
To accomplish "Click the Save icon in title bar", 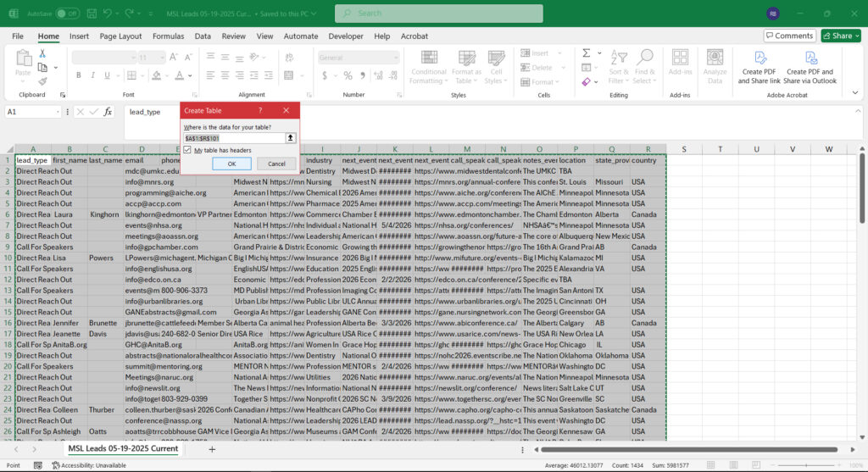I will [92, 14].
